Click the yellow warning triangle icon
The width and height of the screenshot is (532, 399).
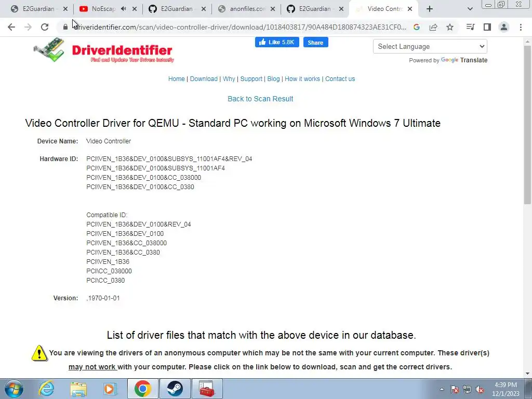tap(39, 353)
